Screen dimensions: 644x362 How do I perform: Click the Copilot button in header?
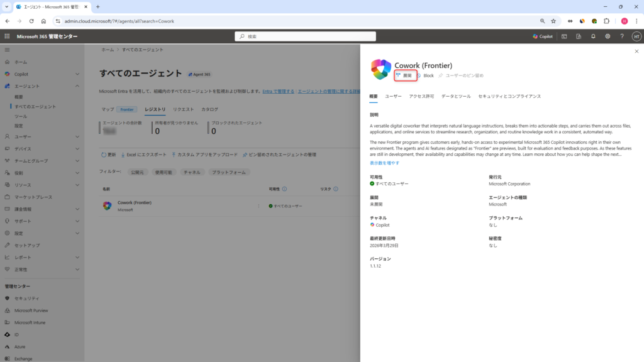543,36
